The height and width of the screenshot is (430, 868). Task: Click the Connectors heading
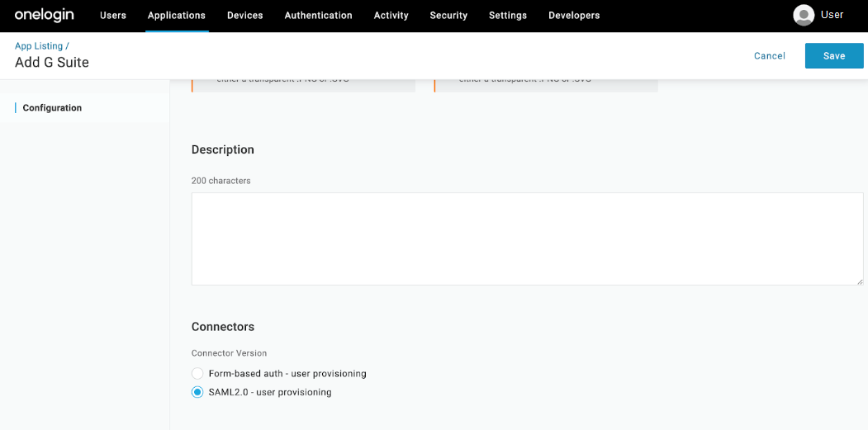pos(222,327)
